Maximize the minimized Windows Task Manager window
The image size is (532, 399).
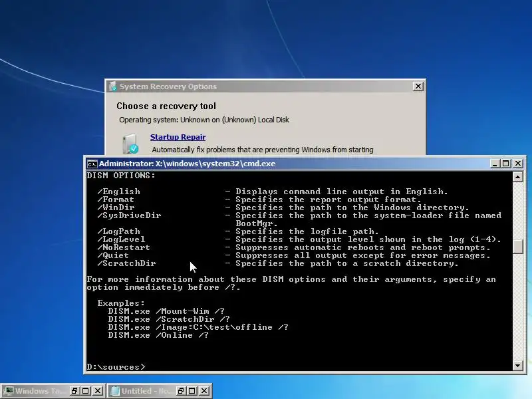point(86,391)
